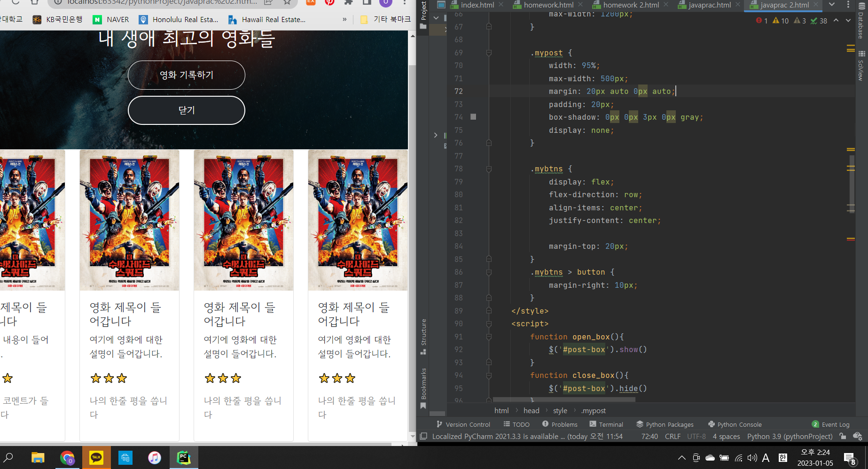Open the Event Log
The height and width of the screenshot is (469, 868).
point(831,424)
